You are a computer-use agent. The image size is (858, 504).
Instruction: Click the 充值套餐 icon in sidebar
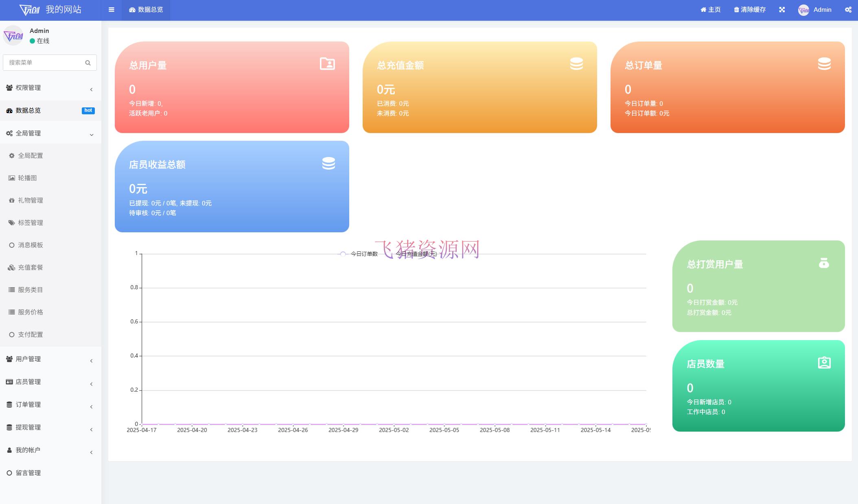(x=11, y=267)
